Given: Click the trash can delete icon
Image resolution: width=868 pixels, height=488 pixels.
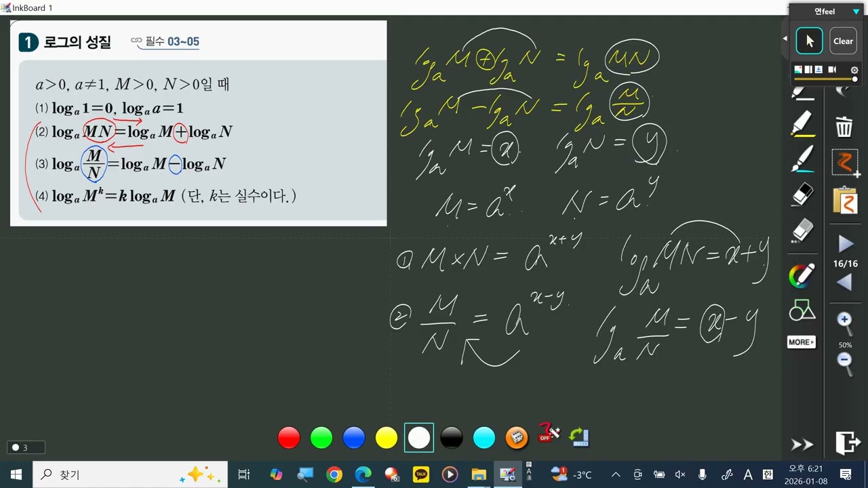Looking at the screenshot, I should coord(844,127).
